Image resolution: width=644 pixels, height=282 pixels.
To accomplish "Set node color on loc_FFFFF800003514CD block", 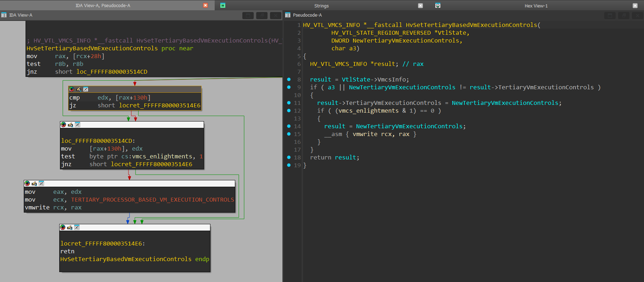I will pyautogui.click(x=64, y=125).
